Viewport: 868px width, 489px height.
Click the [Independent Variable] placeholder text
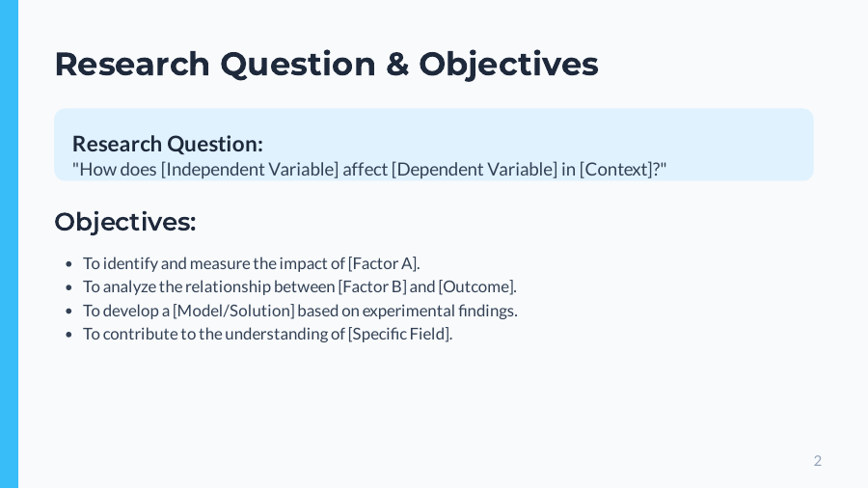[x=250, y=170]
